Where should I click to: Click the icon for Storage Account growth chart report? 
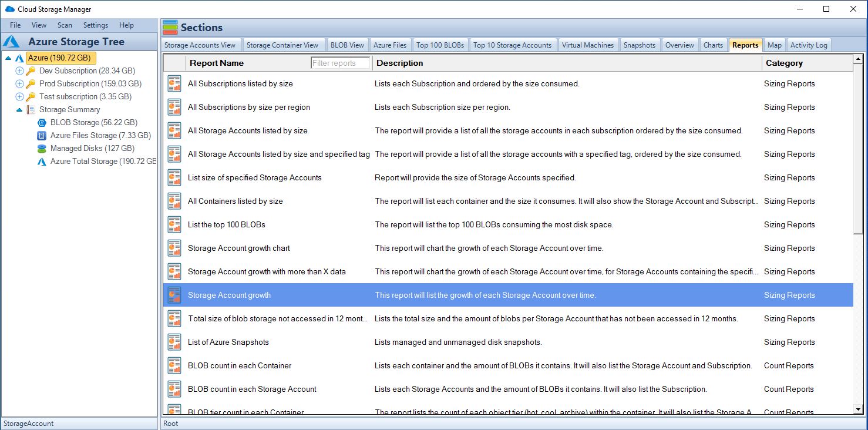pos(174,248)
